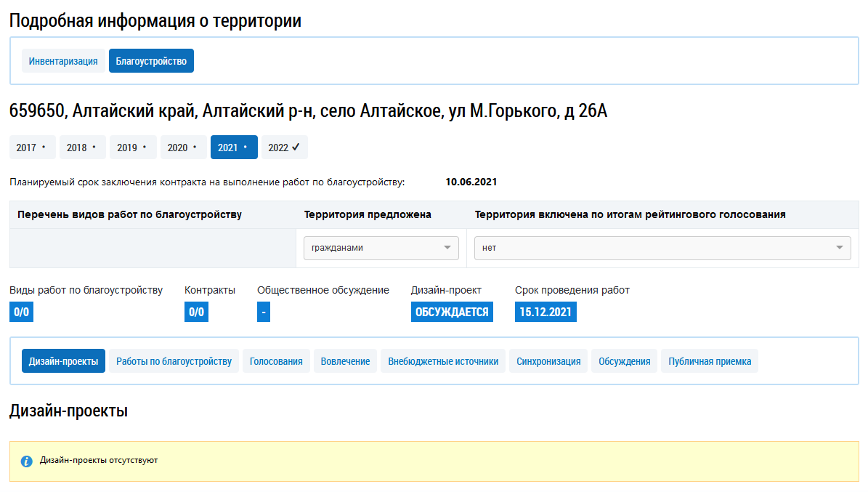Switch to year 2018
The height and width of the screenshot is (492, 868).
[82, 148]
